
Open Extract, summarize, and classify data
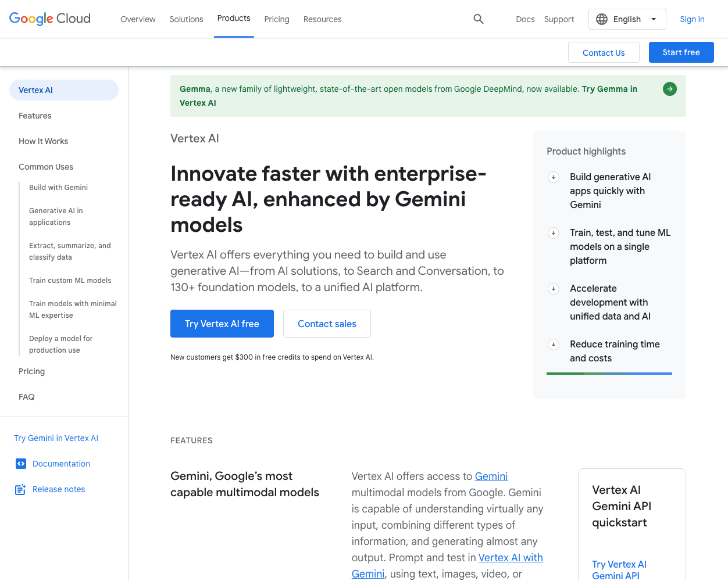coord(70,252)
